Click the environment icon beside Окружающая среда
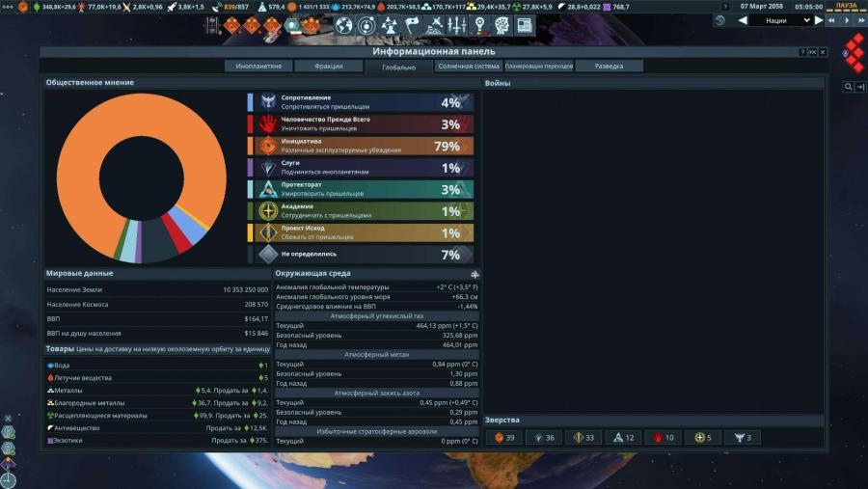The width and height of the screenshot is (868, 489). pyautogui.click(x=474, y=274)
